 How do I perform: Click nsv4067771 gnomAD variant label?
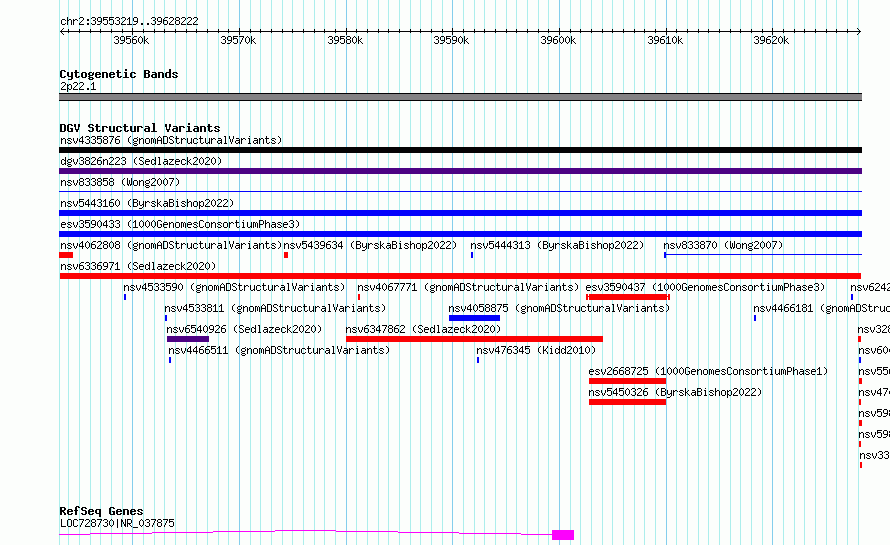(x=468, y=287)
